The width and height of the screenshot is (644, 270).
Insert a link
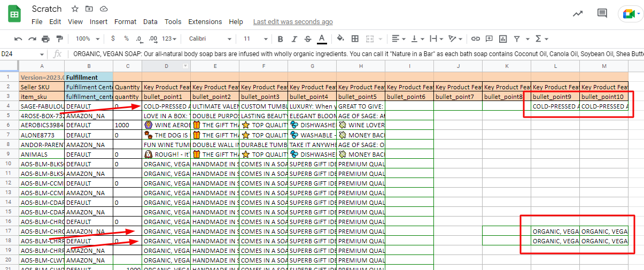475,39
